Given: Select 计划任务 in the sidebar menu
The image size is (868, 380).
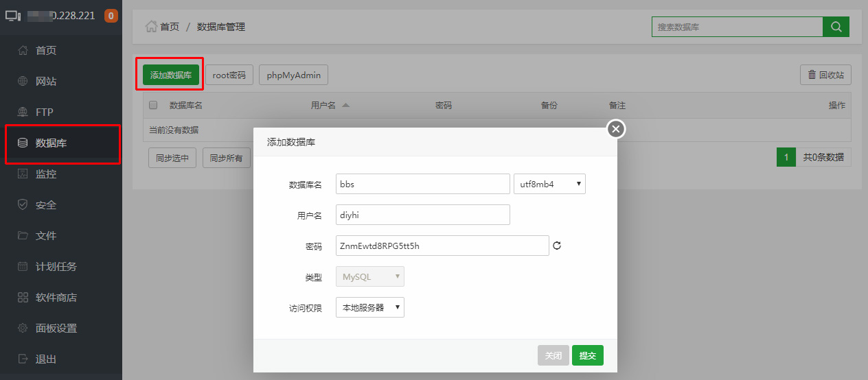Looking at the screenshot, I should (x=56, y=266).
